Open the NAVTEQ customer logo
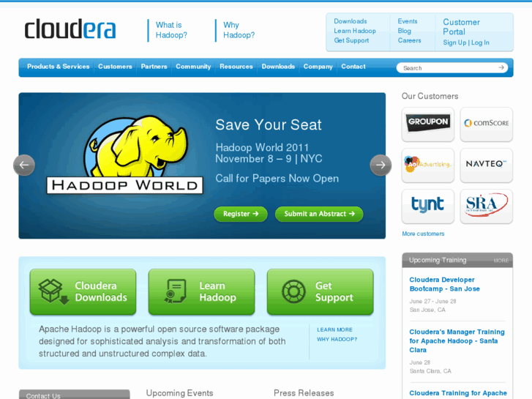The height and width of the screenshot is (399, 532). (486, 165)
